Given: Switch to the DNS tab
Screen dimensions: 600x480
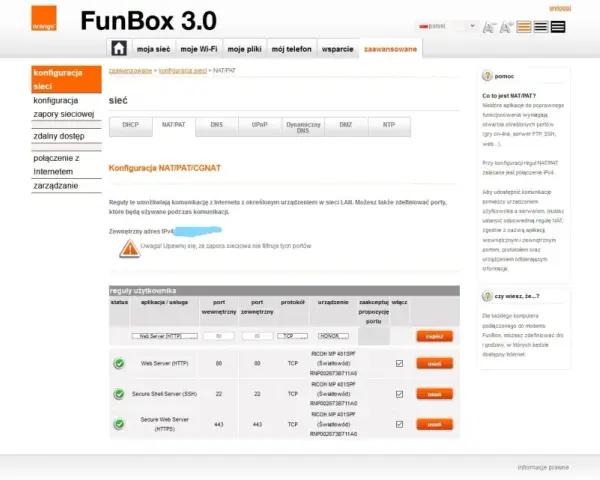Looking at the screenshot, I should [x=217, y=127].
